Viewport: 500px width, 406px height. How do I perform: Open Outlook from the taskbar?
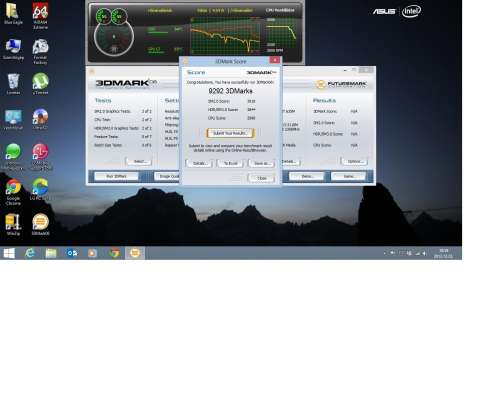click(x=72, y=253)
